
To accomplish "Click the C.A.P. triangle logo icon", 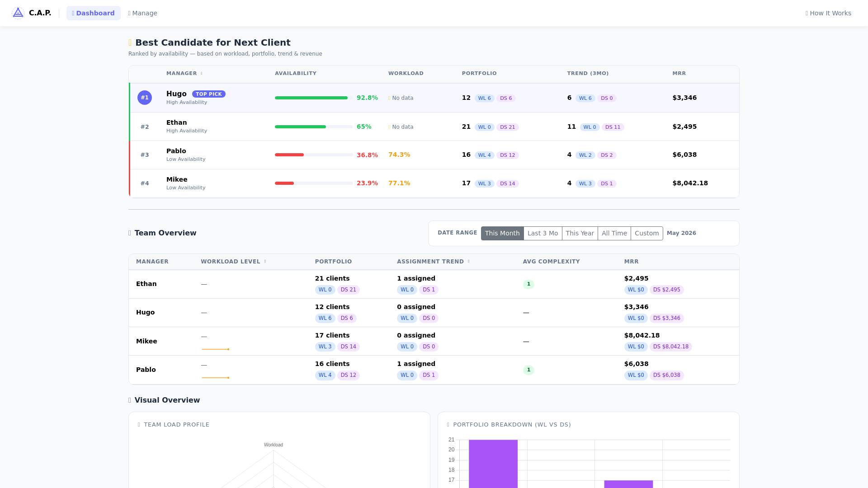I will pos(18,13).
